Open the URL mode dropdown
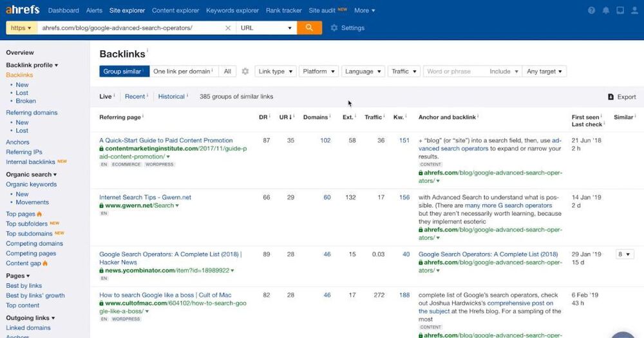Viewport: 644px width, 338px height. pos(266,28)
